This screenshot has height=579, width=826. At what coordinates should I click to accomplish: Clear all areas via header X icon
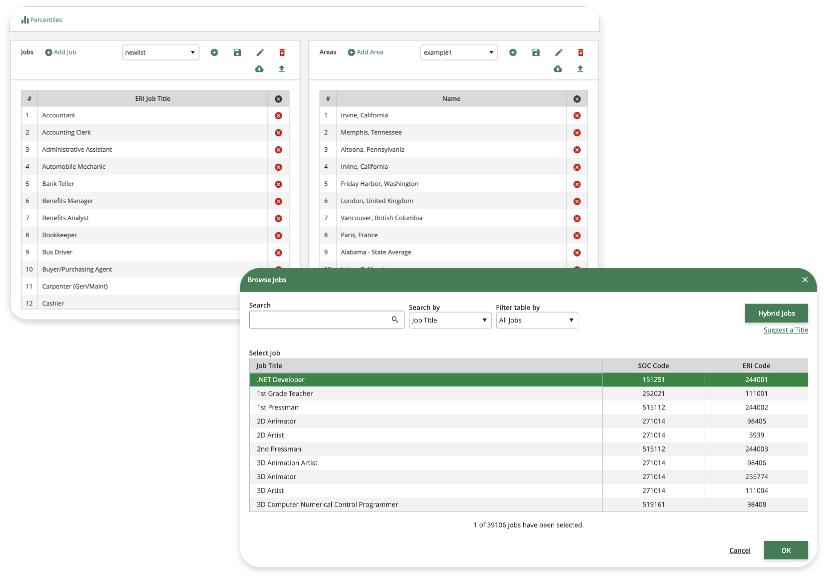(x=576, y=99)
